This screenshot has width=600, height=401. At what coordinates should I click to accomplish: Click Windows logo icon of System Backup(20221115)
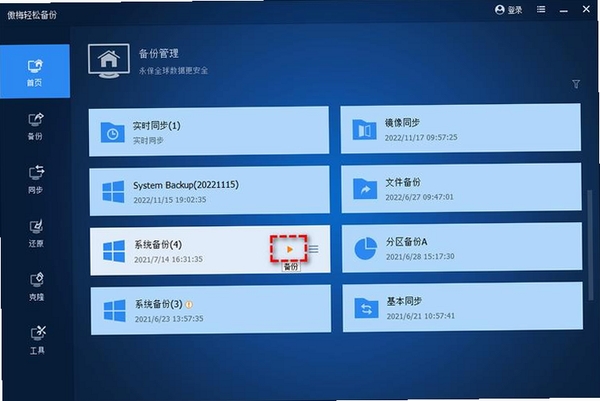(113, 192)
